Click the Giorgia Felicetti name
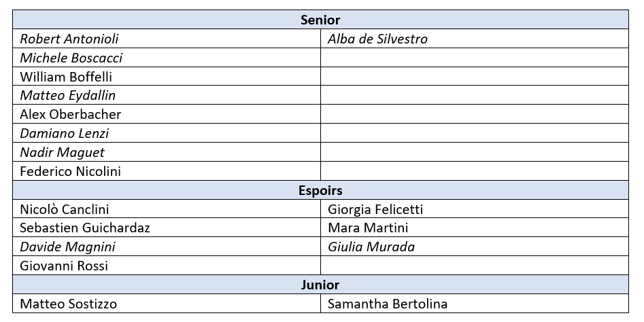This screenshot has height=322, width=644. pyautogui.click(x=375, y=210)
